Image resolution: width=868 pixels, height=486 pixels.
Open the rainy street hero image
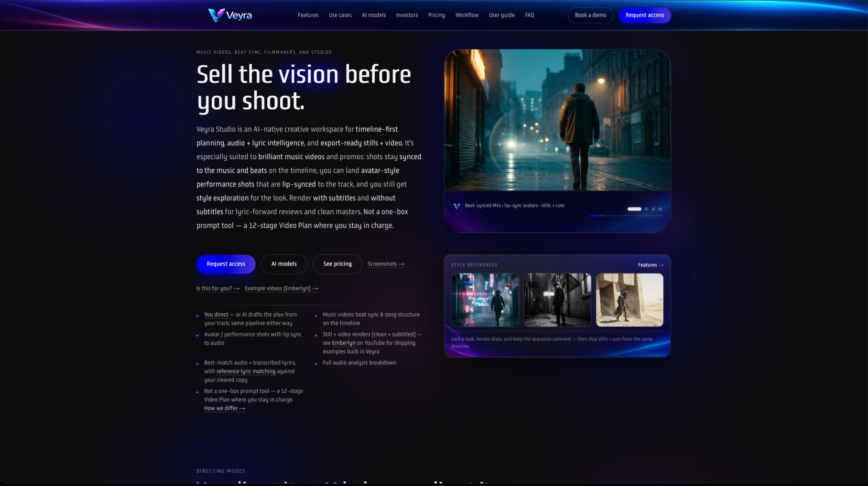pos(557,120)
